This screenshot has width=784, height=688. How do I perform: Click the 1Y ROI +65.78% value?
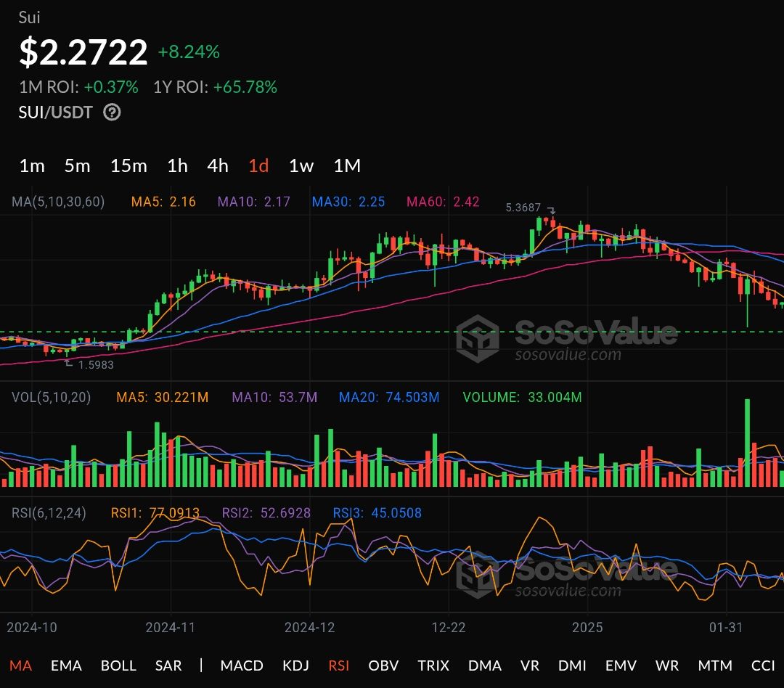[245, 87]
